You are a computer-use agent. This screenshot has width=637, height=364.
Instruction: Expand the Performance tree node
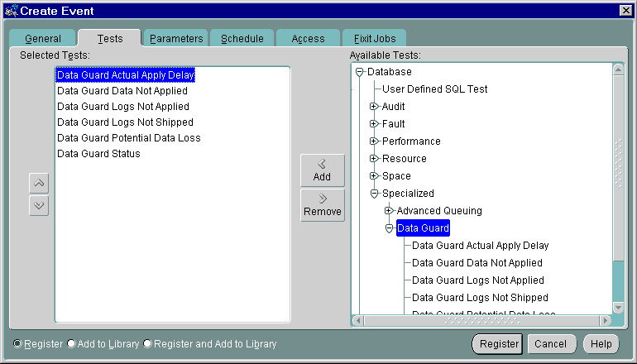[374, 141]
